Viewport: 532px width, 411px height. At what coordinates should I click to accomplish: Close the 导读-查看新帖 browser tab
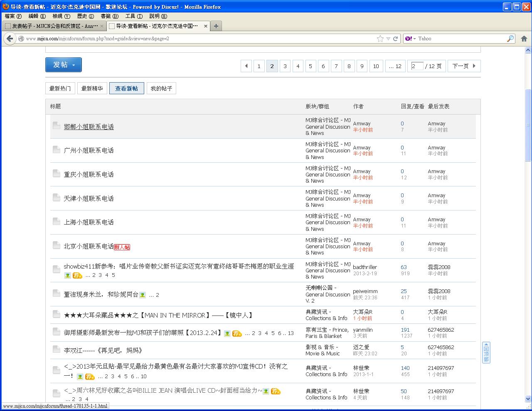point(205,26)
